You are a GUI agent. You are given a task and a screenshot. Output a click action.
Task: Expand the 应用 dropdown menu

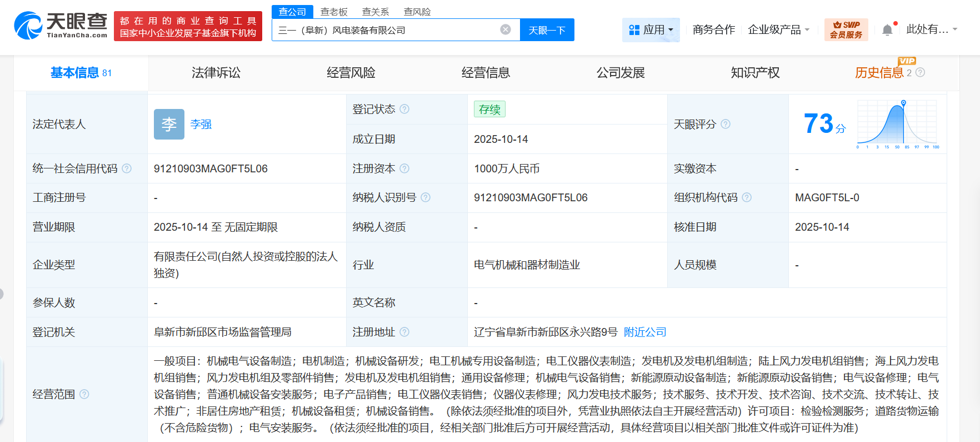[651, 29]
